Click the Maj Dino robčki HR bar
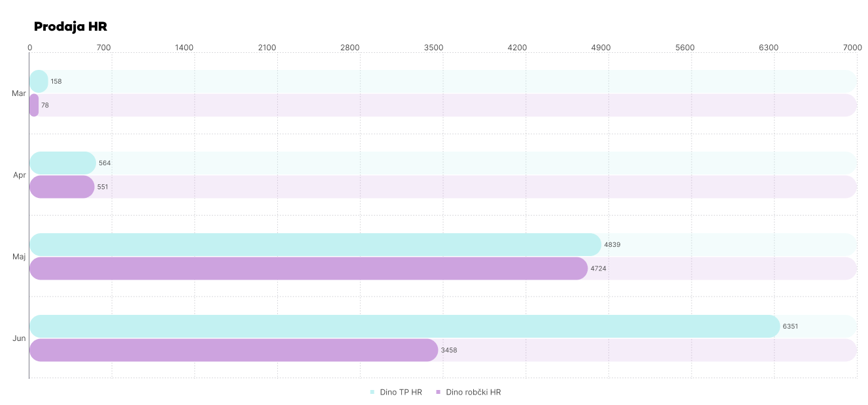868x405 pixels. [308, 268]
